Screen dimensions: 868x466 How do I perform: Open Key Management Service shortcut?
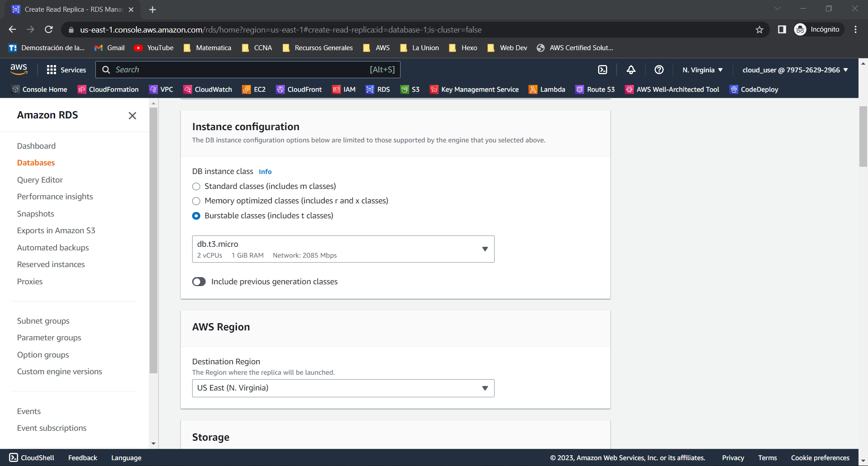(x=474, y=89)
